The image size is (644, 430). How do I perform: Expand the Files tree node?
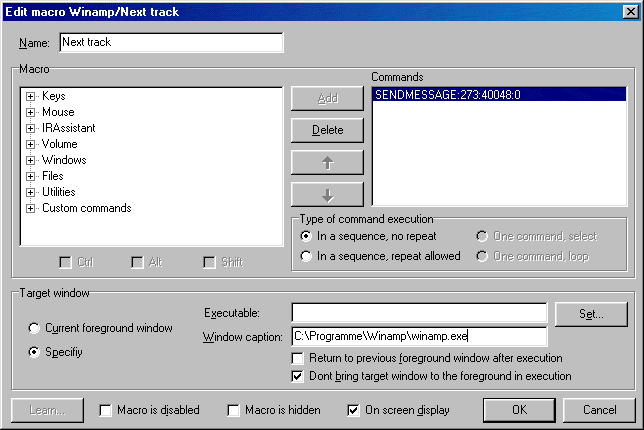30,177
